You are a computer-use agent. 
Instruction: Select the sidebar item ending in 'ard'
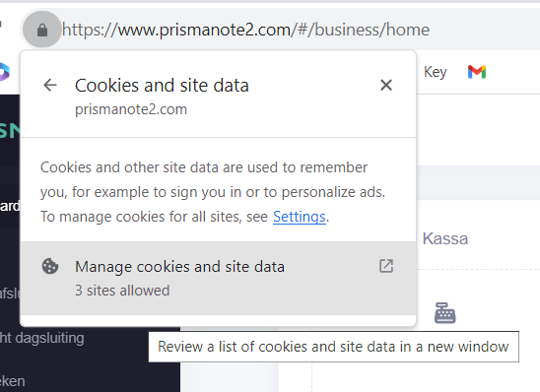[10, 206]
